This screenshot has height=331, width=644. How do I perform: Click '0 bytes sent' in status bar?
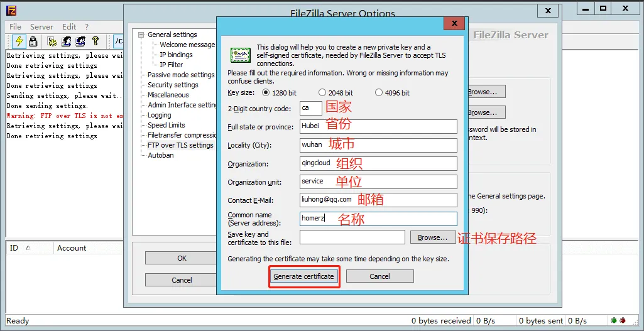tap(542, 321)
